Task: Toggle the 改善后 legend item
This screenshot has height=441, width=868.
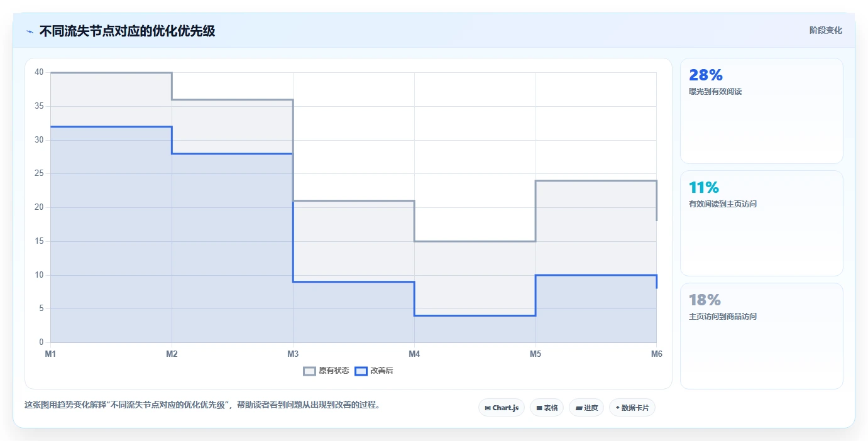Action: pos(374,371)
